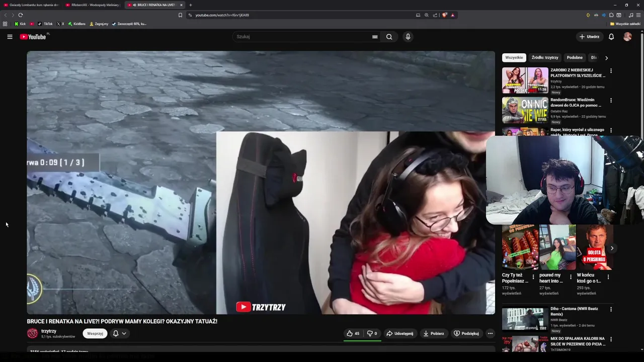Switch to the RRobercIKK Wodospady browser tab
Image resolution: width=644 pixels, height=362 pixels.
click(x=93, y=5)
